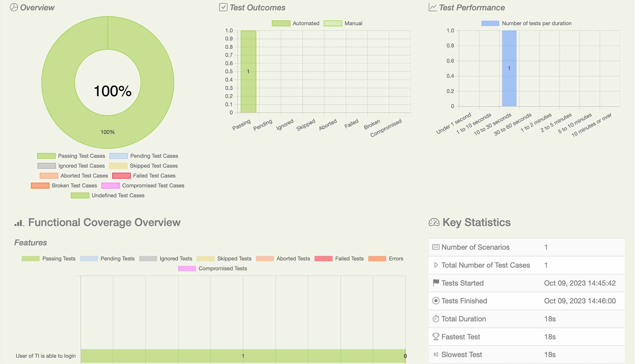Viewport: 635px width, 364px height.
Task: Click the Key Statistics gauge icon
Action: click(434, 222)
